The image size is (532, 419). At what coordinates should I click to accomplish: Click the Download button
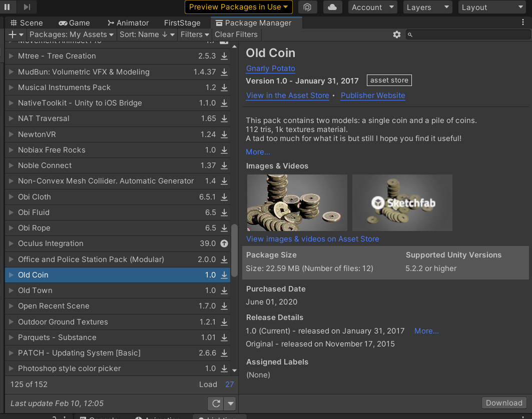504,403
